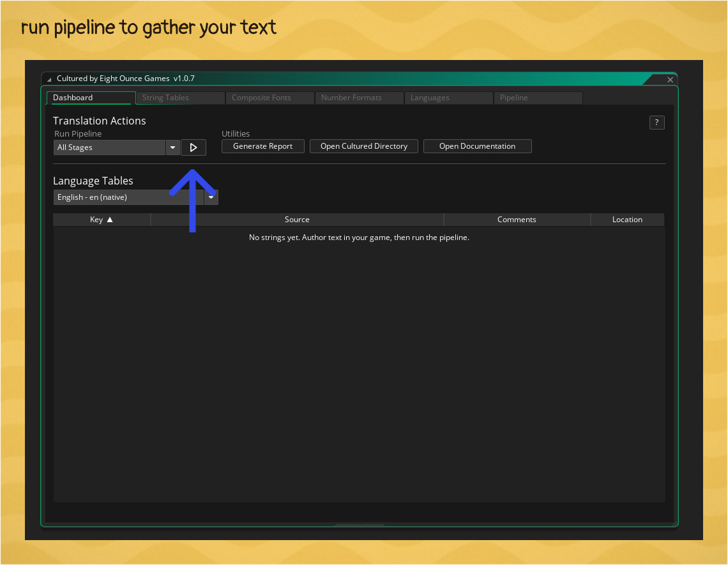Click the window resize grip at bottom-right corner
Screen dimensions: 728x565
[x=674, y=524]
